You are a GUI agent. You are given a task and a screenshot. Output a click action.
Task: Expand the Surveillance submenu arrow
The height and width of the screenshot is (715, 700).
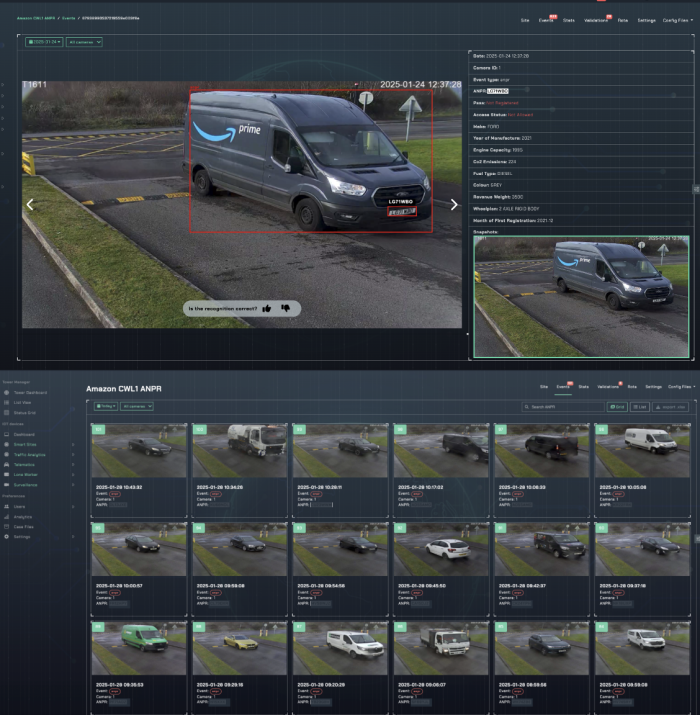click(73, 485)
